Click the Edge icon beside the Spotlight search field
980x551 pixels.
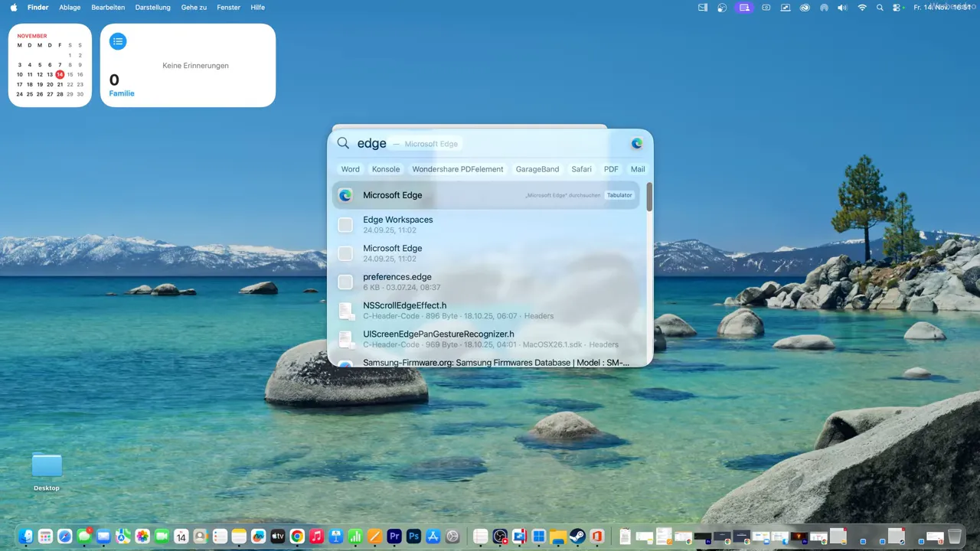pyautogui.click(x=636, y=143)
